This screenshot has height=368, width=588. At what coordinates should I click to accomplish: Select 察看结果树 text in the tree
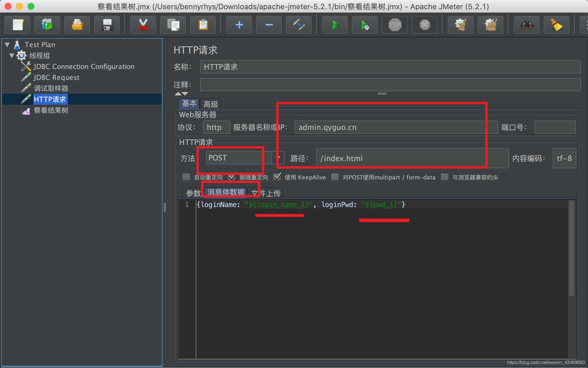51,110
